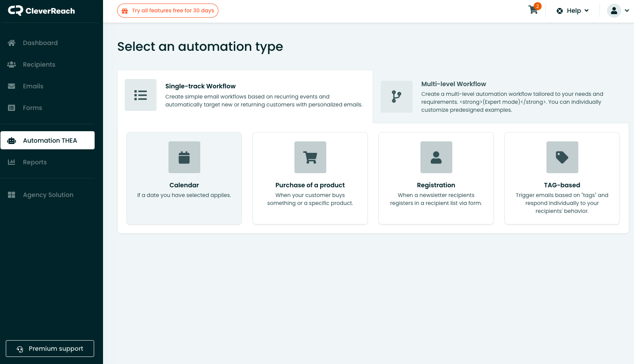Viewport: 634px width, 364px height.
Task: Click the Multi-level Workflow branch icon
Action: click(397, 97)
